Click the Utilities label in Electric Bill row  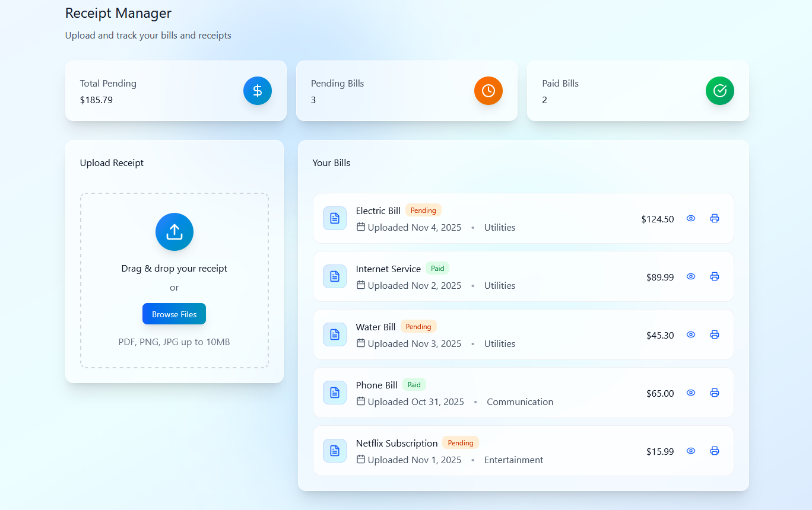[500, 228]
